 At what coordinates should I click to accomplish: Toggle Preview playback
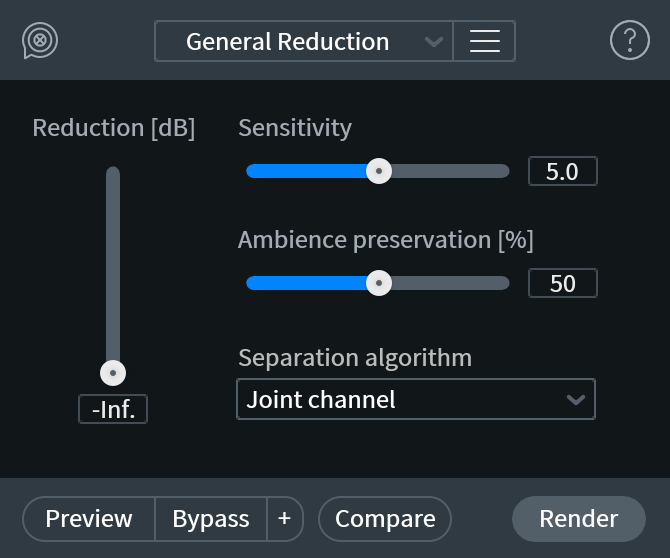pos(89,519)
